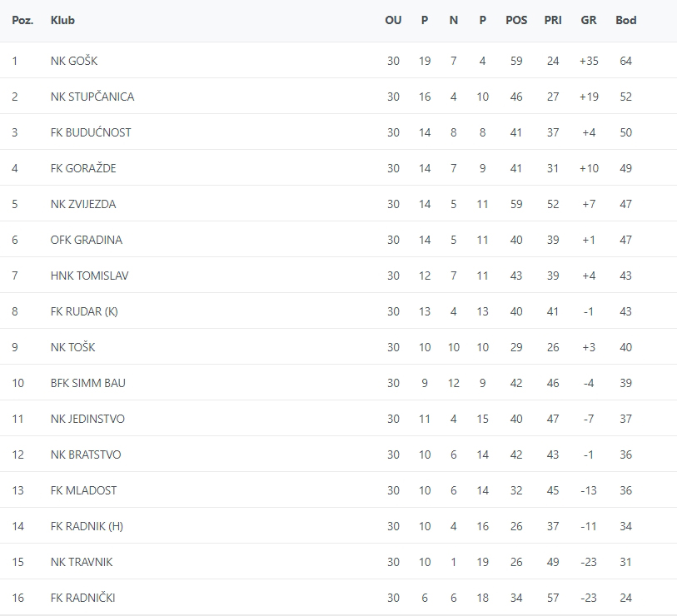
Task: Click the GR goal difference header
Action: (x=589, y=20)
